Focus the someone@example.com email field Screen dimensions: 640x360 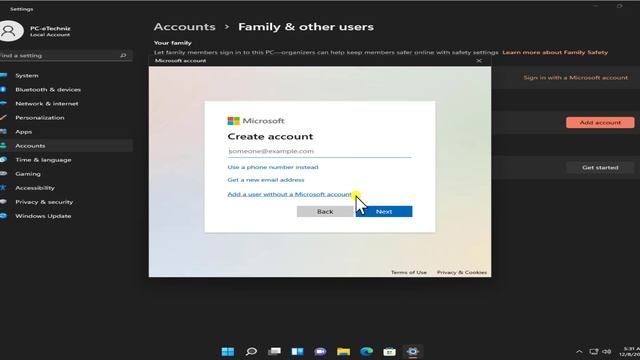point(319,151)
